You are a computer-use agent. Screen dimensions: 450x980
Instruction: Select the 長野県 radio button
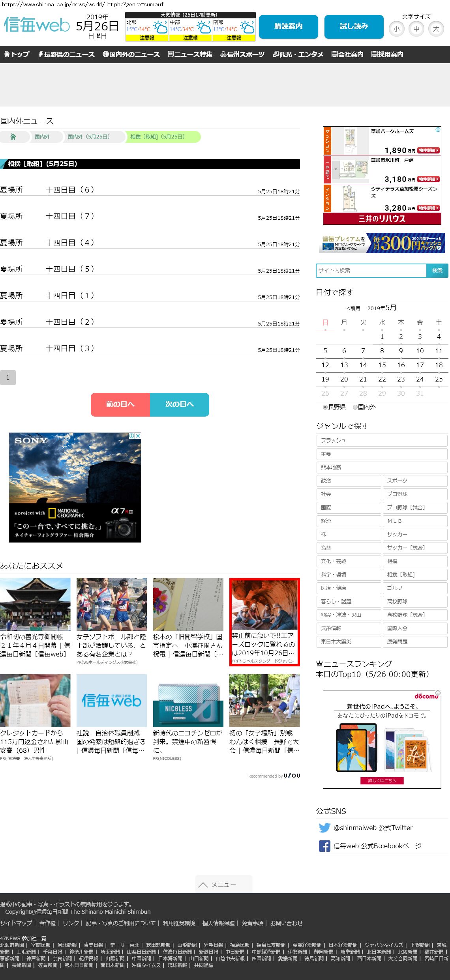pyautogui.click(x=325, y=407)
